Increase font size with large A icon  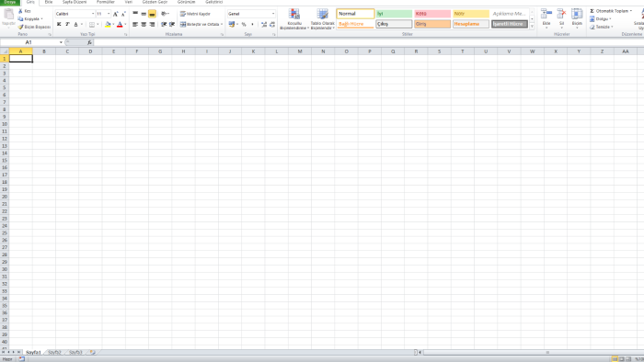115,14
